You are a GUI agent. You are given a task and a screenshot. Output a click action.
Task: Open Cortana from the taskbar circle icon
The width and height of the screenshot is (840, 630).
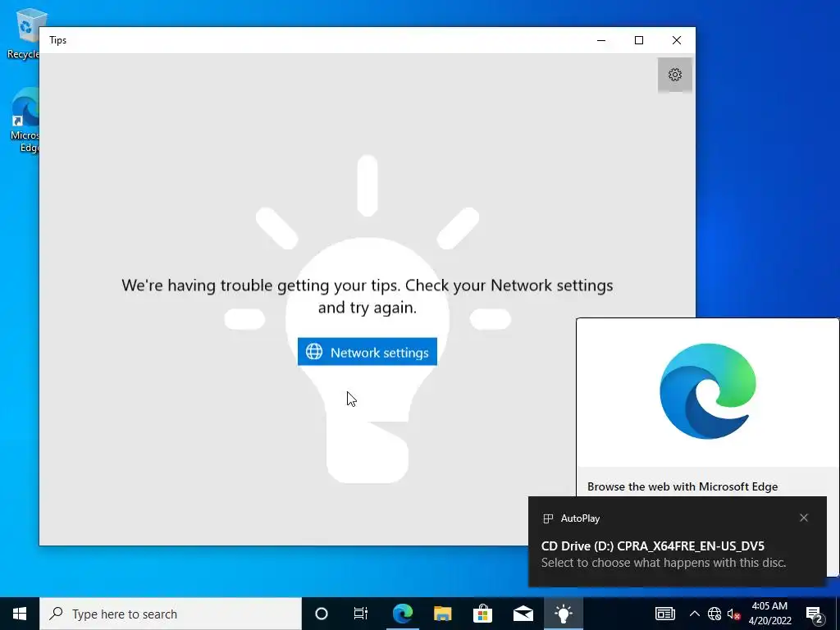click(321, 614)
